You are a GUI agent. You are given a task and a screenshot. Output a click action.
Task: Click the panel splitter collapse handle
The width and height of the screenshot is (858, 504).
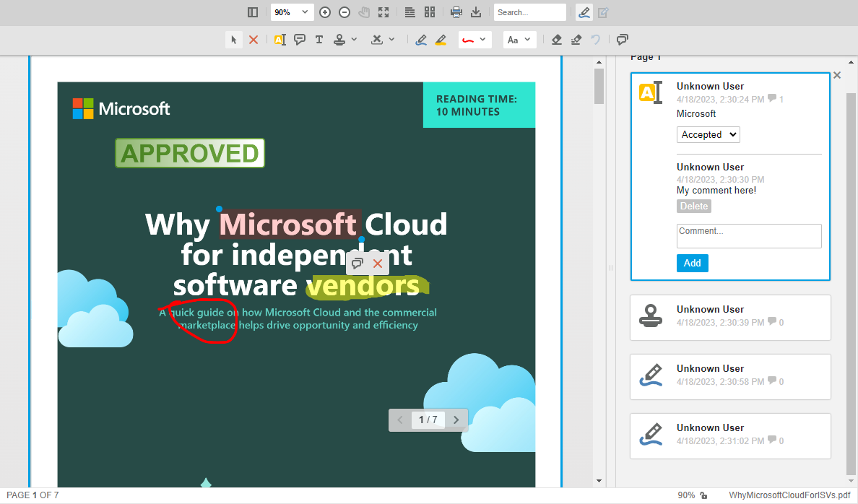click(x=611, y=268)
